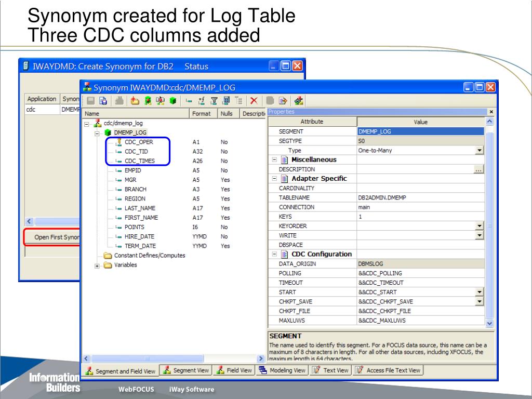The width and height of the screenshot is (532, 399).
Task: Click the add field icon in toolbar
Action: [189, 101]
